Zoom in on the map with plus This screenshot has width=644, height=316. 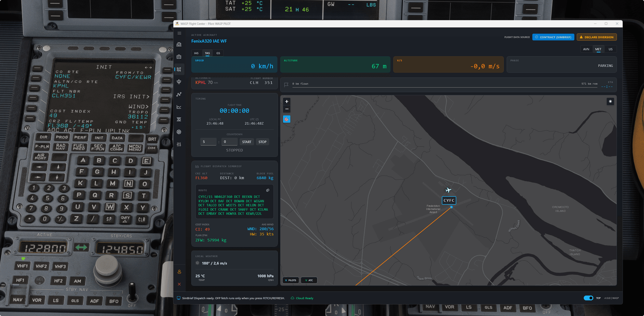[x=287, y=101]
